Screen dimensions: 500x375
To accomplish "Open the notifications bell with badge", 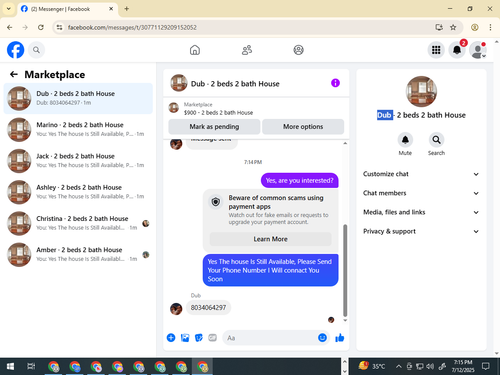I will (x=457, y=50).
